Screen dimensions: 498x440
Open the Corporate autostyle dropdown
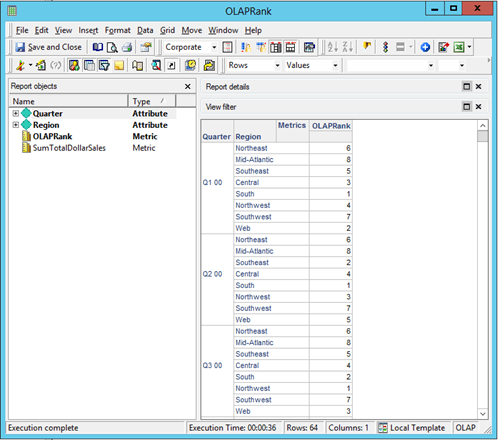[214, 47]
